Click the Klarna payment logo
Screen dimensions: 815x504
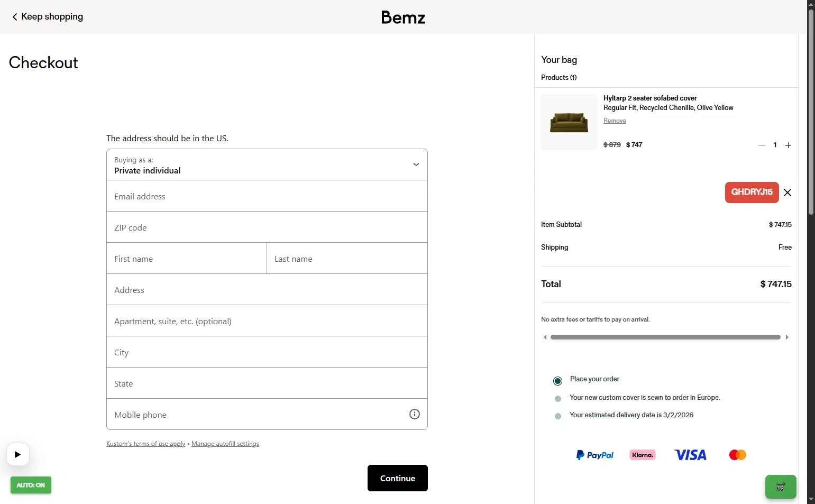[643, 455]
